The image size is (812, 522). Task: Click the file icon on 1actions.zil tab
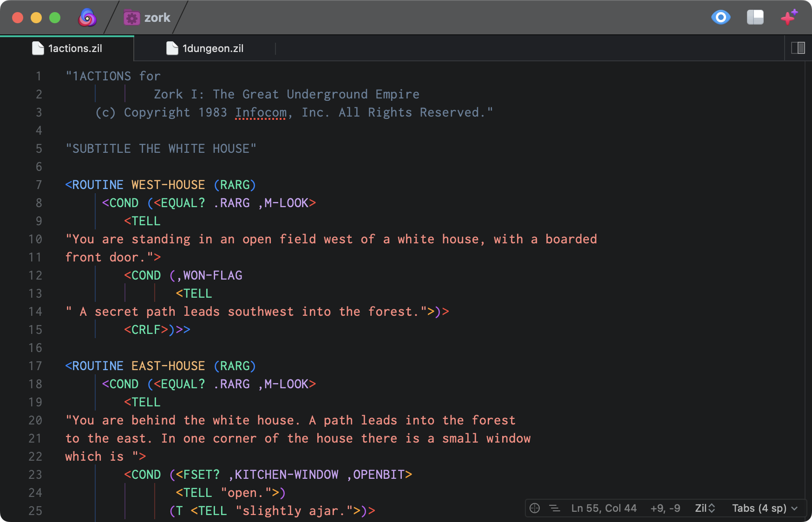coord(38,48)
